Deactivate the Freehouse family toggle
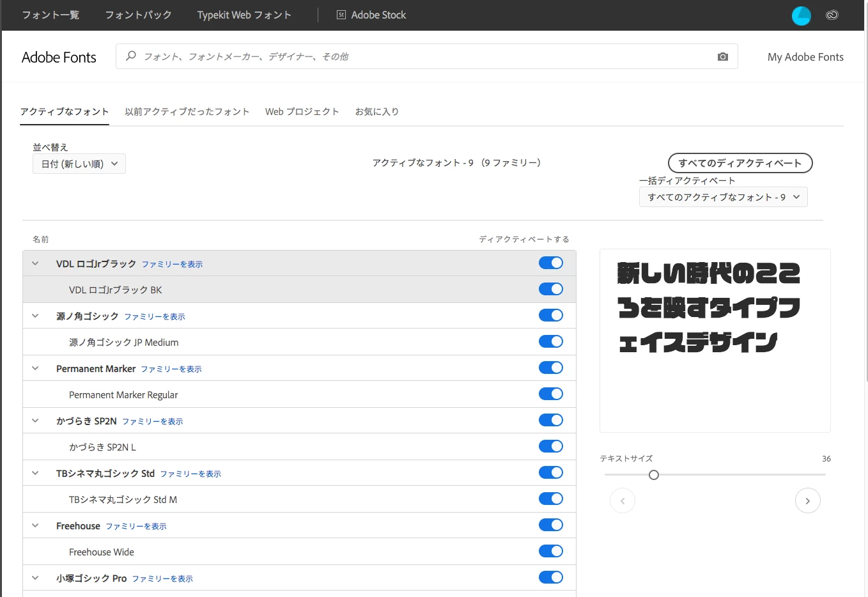The image size is (868, 597). pos(551,525)
